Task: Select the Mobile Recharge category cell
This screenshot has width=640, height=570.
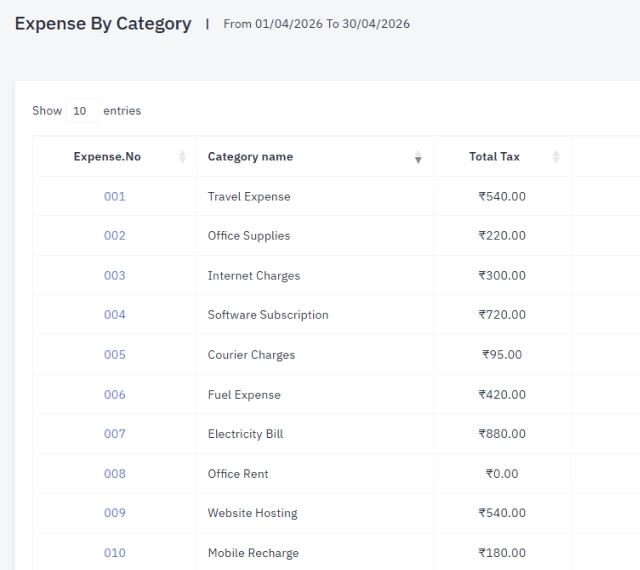Action: pos(315,553)
